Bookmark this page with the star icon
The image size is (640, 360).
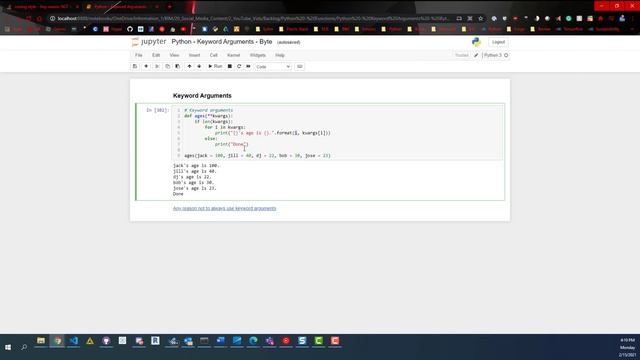coord(481,18)
